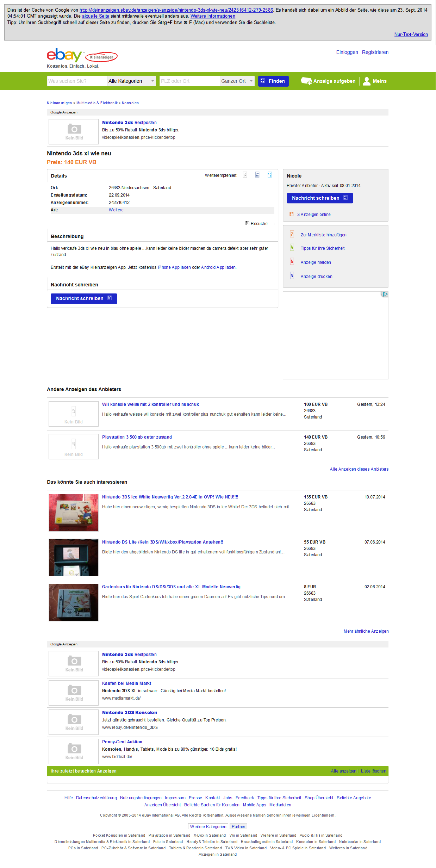Click the PLZ oder Ort input field

189,81
